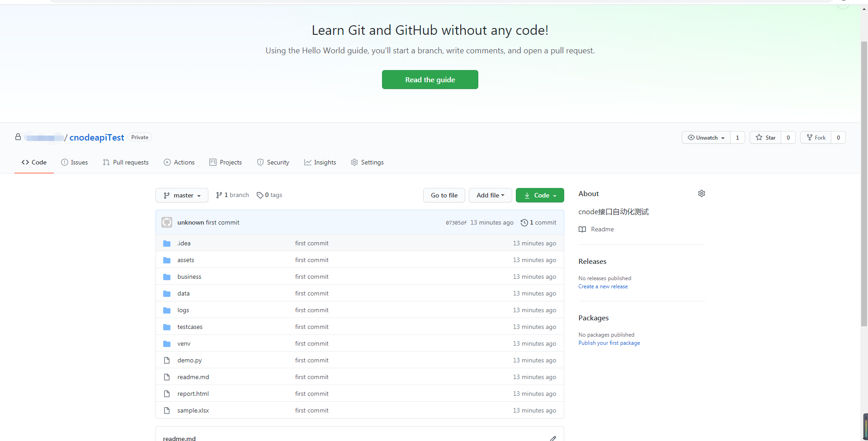Click the fork count 0
868x441 pixels.
pyautogui.click(x=838, y=138)
